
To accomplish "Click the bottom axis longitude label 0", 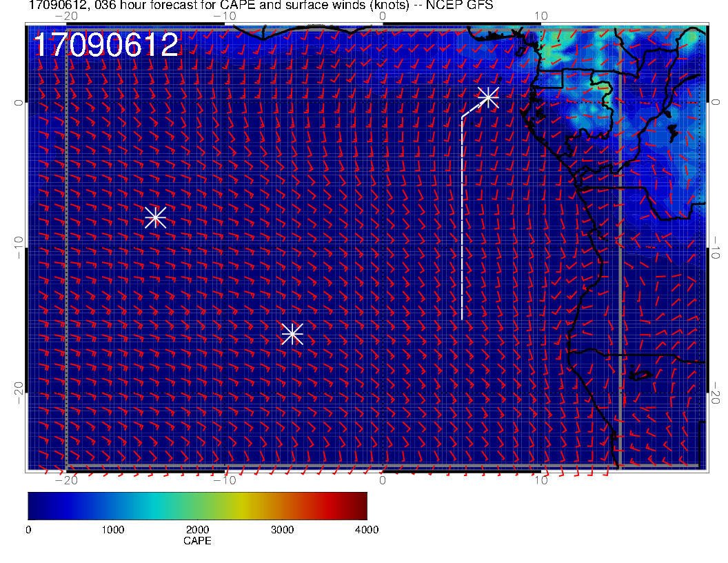I will [383, 480].
